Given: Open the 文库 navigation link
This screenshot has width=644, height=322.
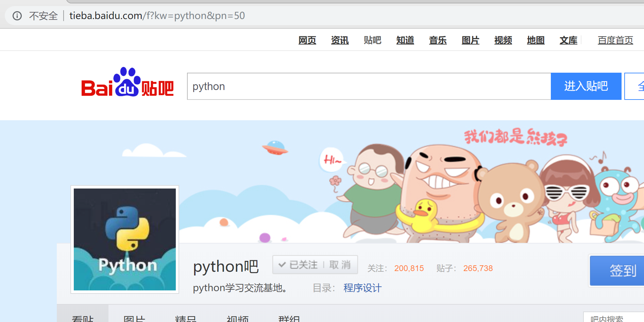Looking at the screenshot, I should pyautogui.click(x=569, y=40).
